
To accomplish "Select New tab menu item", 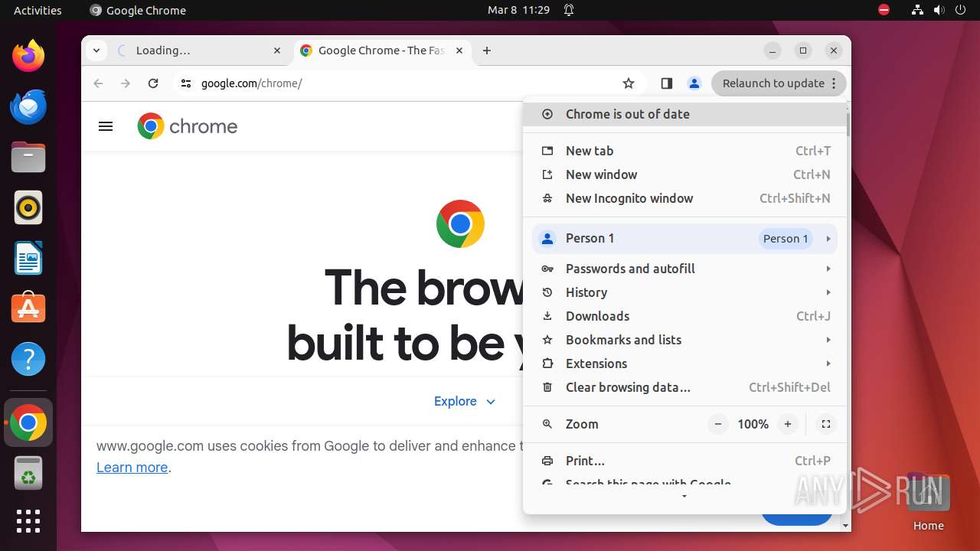I will pyautogui.click(x=684, y=151).
